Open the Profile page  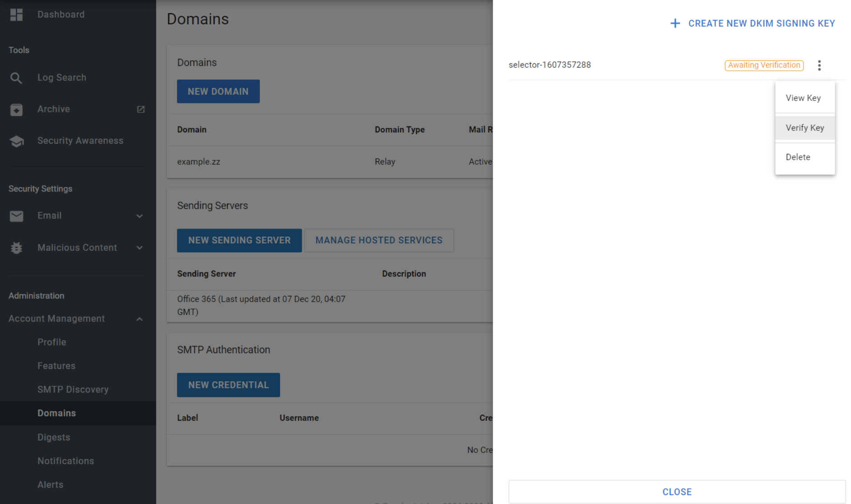(x=52, y=342)
